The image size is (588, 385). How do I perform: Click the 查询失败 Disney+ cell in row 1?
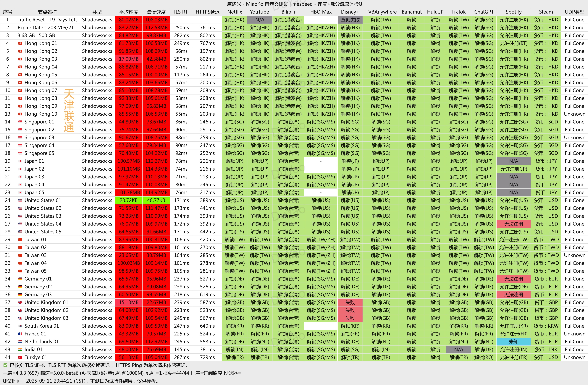click(x=350, y=20)
